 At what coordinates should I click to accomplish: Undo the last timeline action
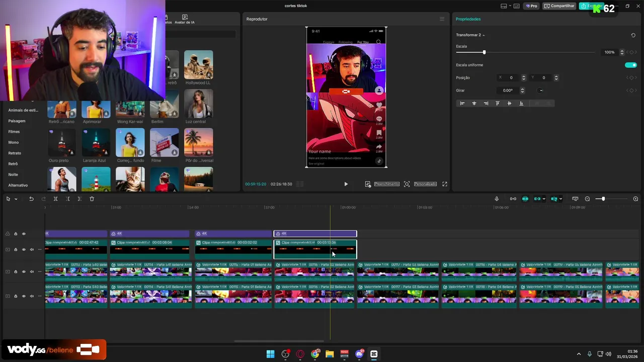click(x=31, y=199)
